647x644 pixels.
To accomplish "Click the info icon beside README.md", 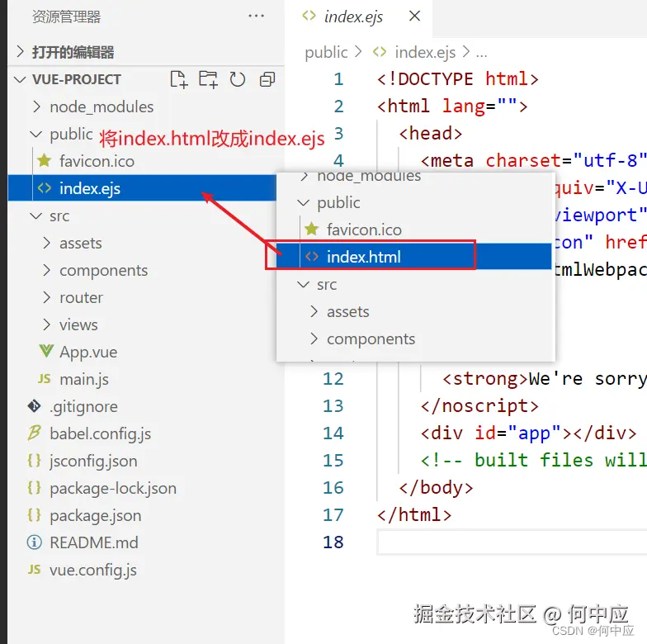I will click(35, 542).
